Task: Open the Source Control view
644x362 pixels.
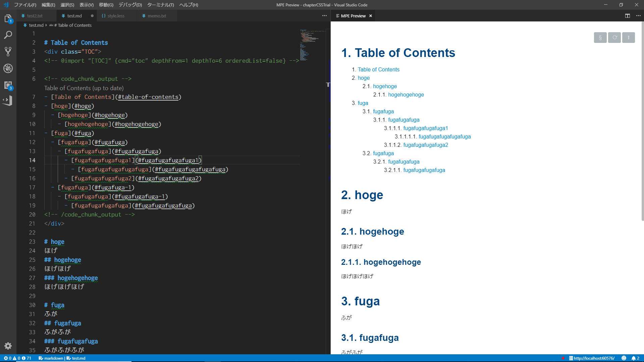Action: (8, 51)
